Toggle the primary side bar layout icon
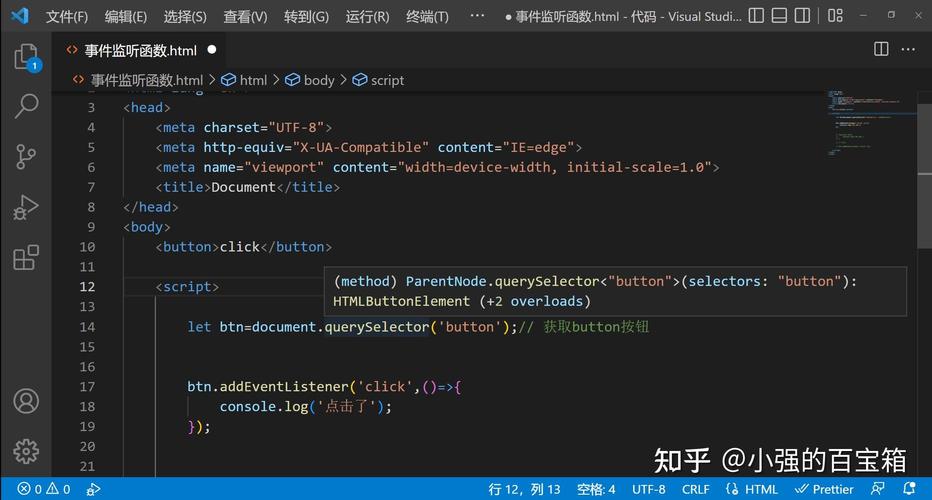The height and width of the screenshot is (500, 932). click(x=756, y=16)
